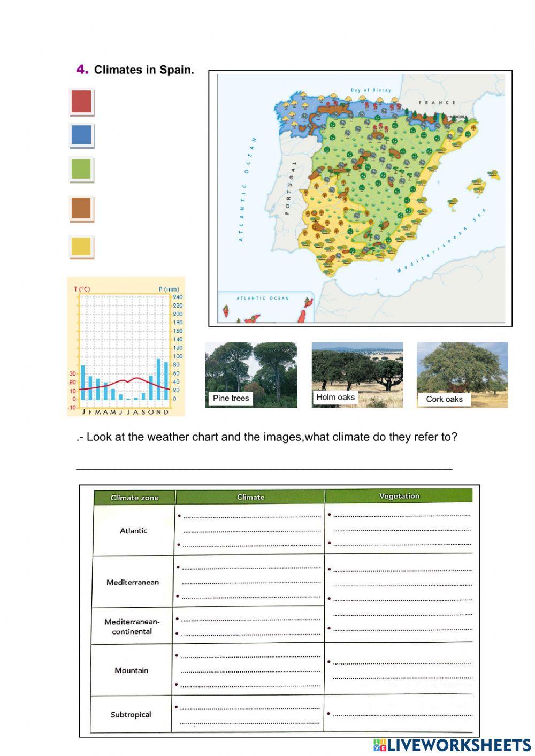The width and height of the screenshot is (535, 756).
Task: Click the Mediterranean-continental table cell
Action: point(132,627)
